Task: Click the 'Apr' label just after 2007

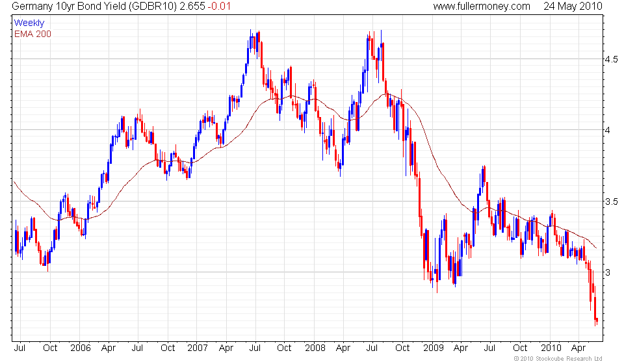Action: coord(226,348)
